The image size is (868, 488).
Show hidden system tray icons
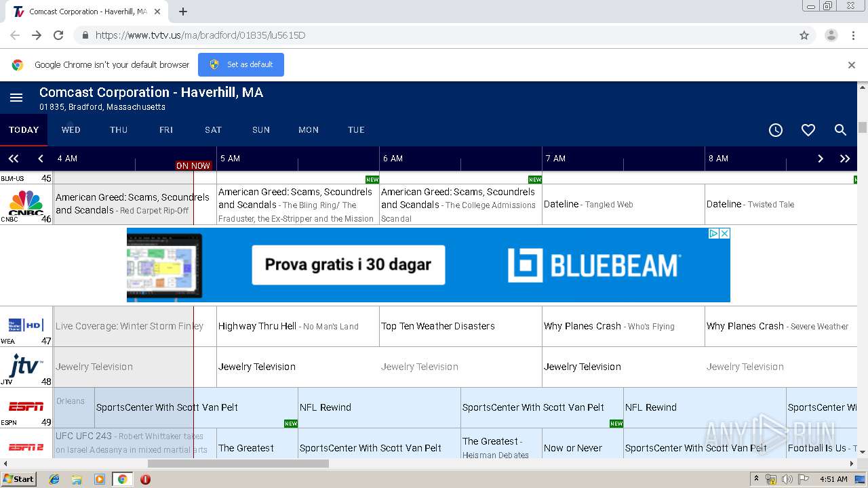756,479
